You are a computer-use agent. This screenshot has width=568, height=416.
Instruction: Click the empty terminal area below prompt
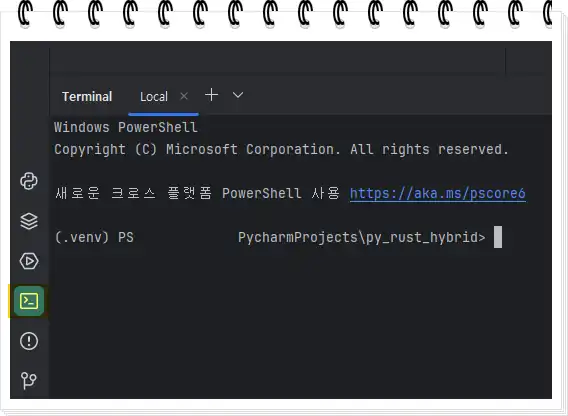pos(300,323)
